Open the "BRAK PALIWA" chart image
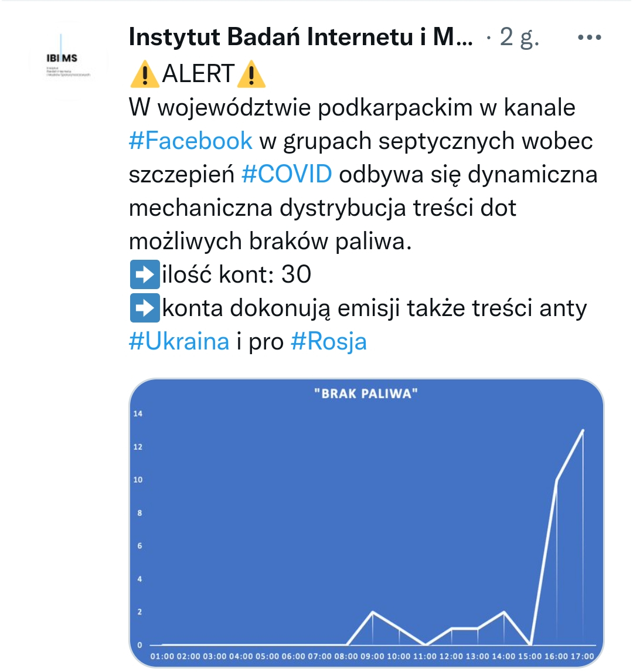 (366, 522)
